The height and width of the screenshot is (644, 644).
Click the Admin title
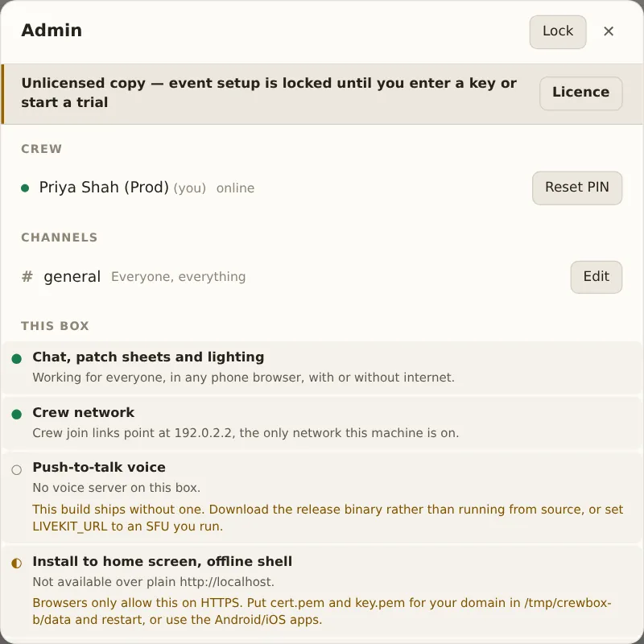(x=52, y=31)
